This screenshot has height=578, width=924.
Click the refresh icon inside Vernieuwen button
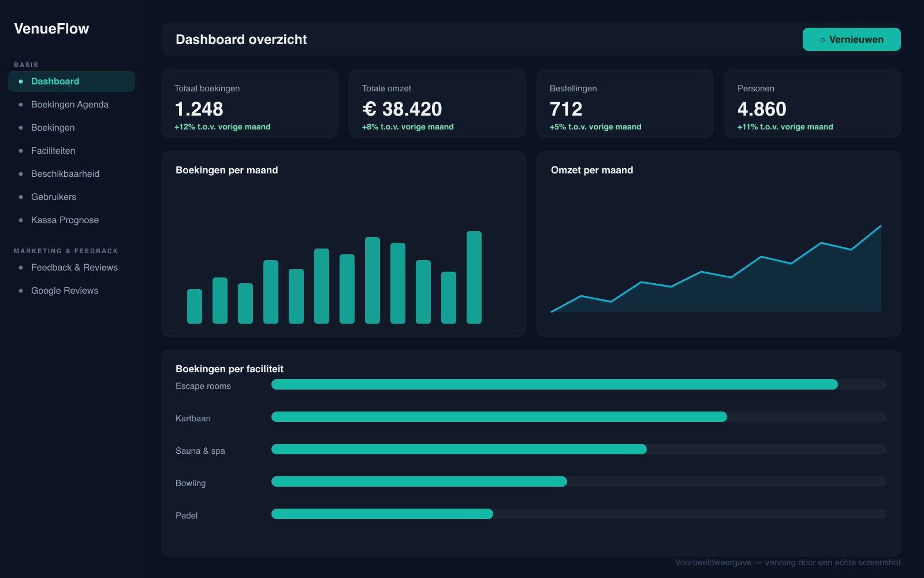(x=822, y=40)
